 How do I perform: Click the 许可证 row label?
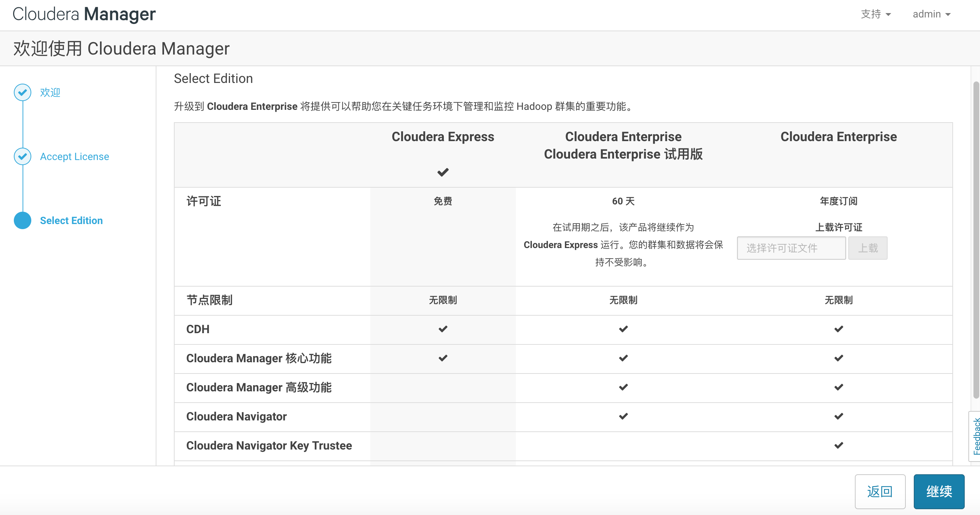click(204, 201)
